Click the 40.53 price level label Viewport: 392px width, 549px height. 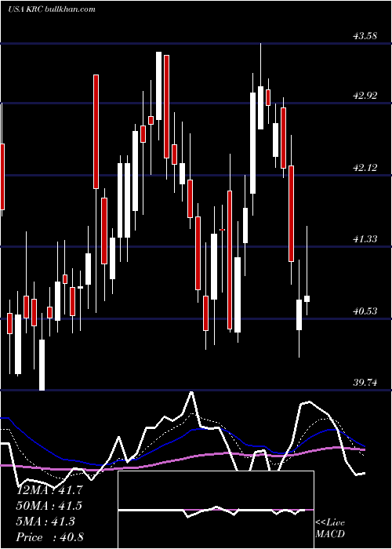point(365,311)
